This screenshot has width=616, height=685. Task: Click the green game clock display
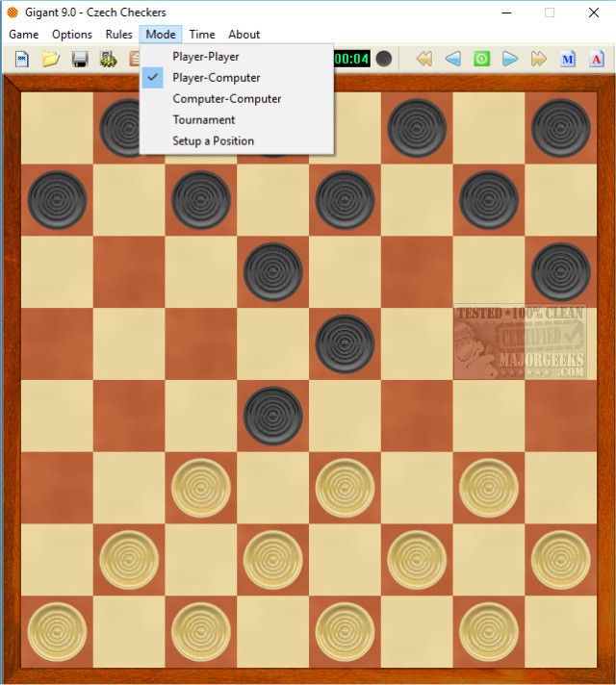(x=351, y=59)
